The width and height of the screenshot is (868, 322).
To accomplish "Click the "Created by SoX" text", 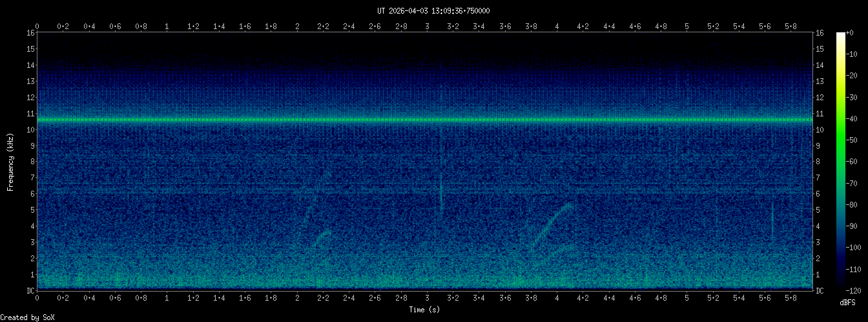I will pyautogui.click(x=27, y=317).
